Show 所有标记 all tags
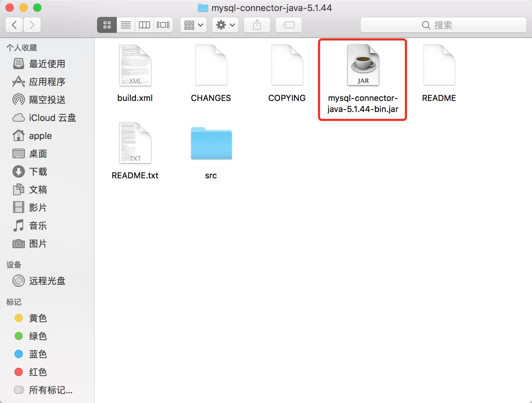Screen dimensions: 532x403 [47, 390]
